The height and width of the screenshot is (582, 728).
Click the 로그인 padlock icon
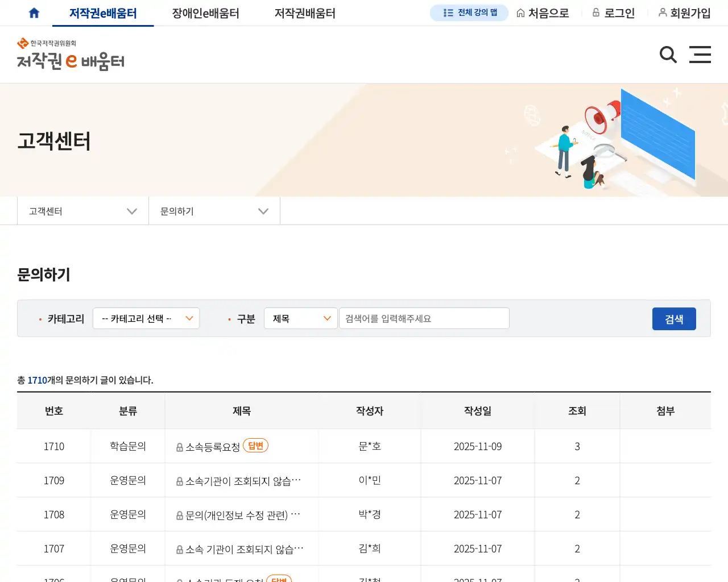(596, 13)
